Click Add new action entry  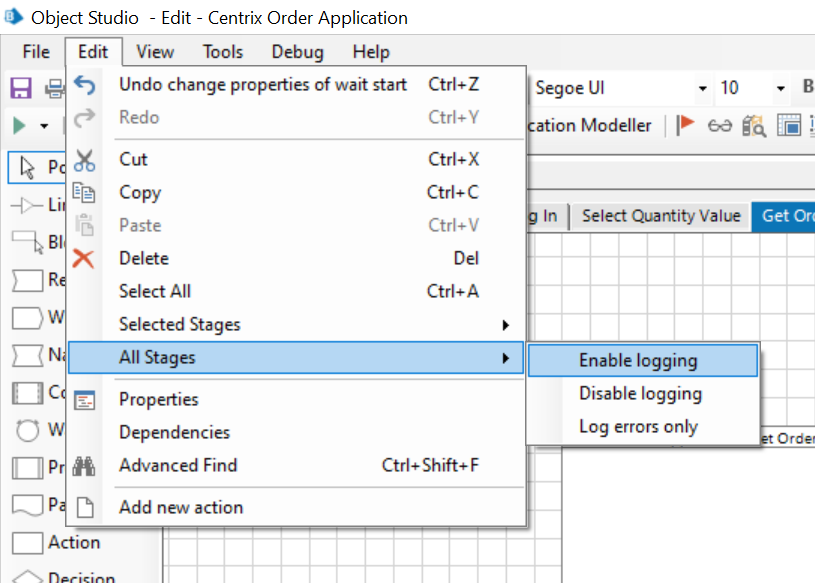[181, 507]
